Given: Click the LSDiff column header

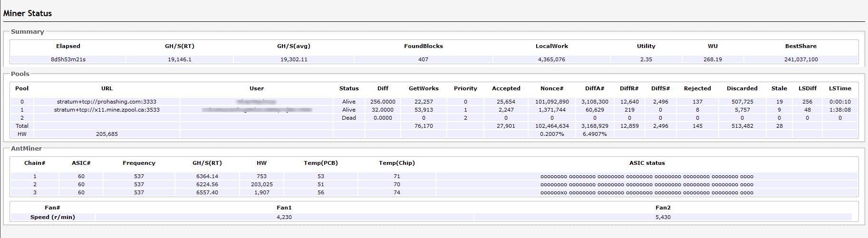Looking at the screenshot, I should pyautogui.click(x=807, y=88).
